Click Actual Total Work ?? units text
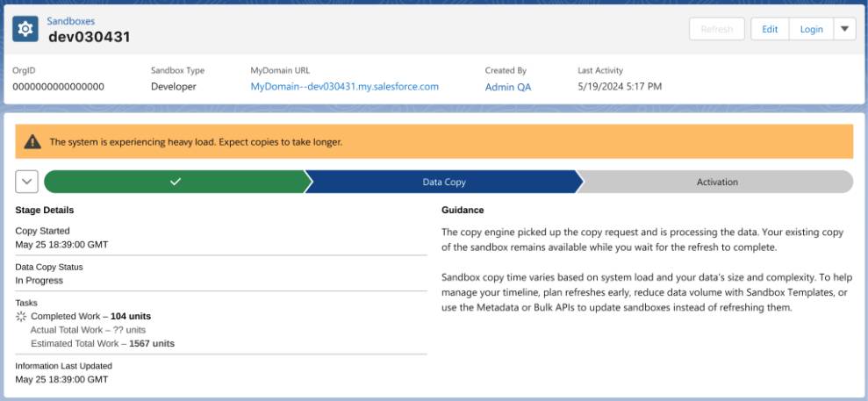This screenshot has width=868, height=401. (88, 330)
